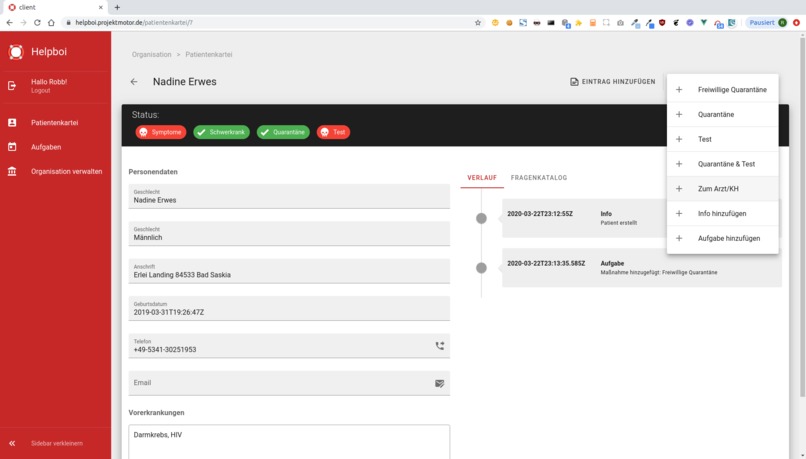
Task: Click plus icon beside Info hinzufügen
Action: click(679, 213)
